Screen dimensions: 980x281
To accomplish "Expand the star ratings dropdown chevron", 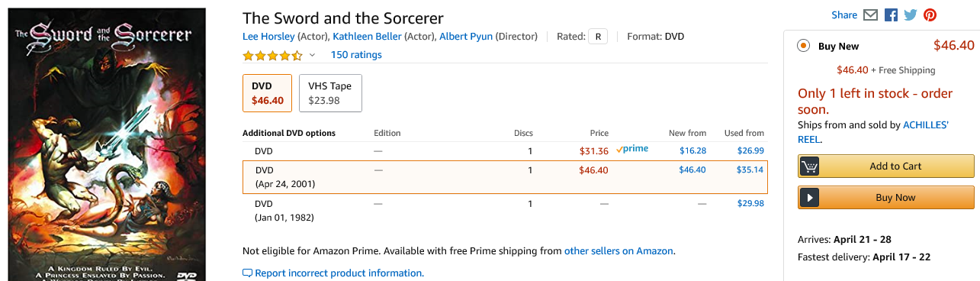I will (x=312, y=55).
